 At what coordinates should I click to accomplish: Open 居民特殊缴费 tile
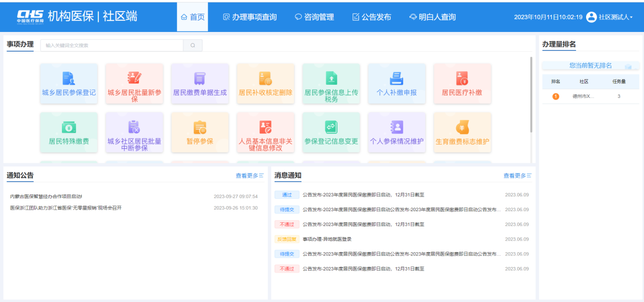pos(69,127)
